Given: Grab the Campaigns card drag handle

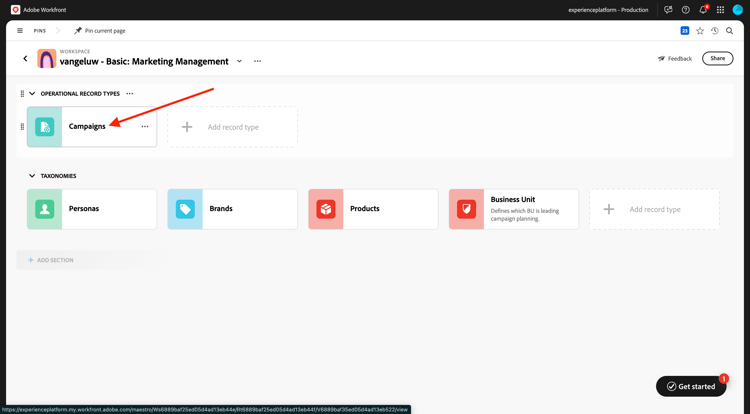Looking at the screenshot, I should click(22, 127).
